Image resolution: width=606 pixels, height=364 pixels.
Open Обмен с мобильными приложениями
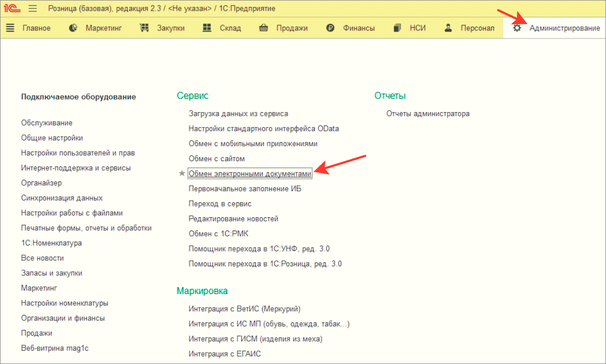coord(253,144)
